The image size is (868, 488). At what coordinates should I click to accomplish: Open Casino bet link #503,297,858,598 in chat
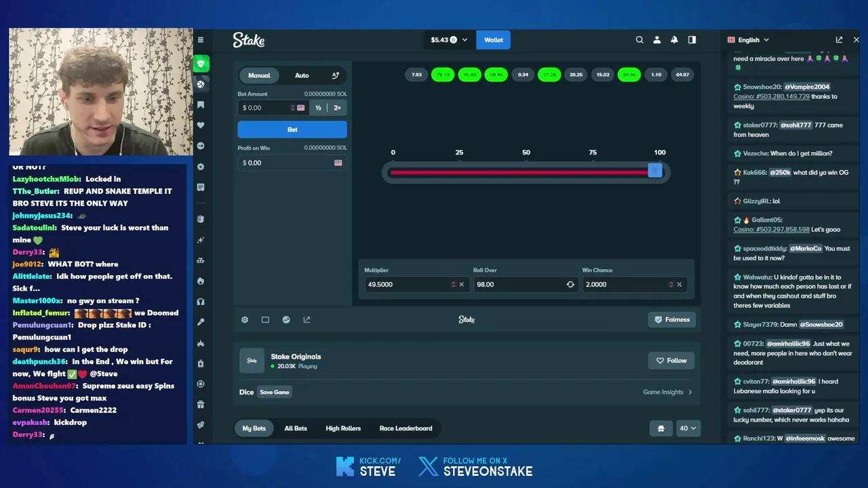772,230
